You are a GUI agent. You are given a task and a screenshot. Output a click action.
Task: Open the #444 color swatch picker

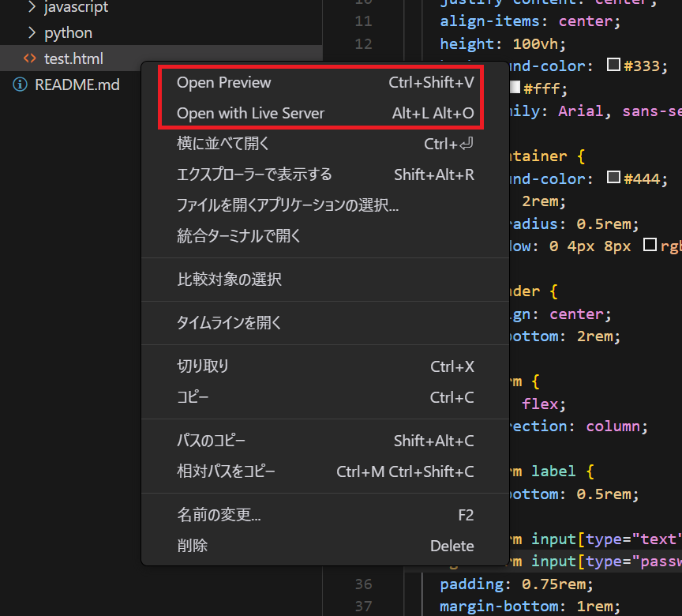tap(613, 177)
